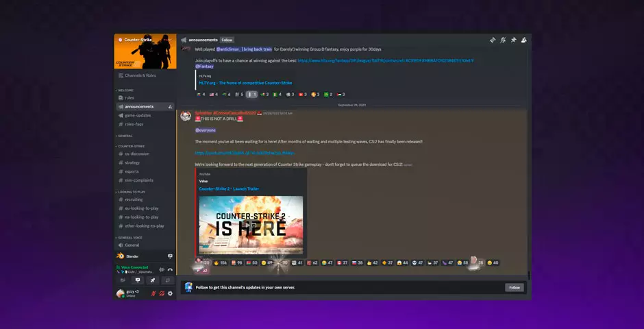Open the HLTV.org embed title link
This screenshot has height=329, width=644.
pos(245,83)
